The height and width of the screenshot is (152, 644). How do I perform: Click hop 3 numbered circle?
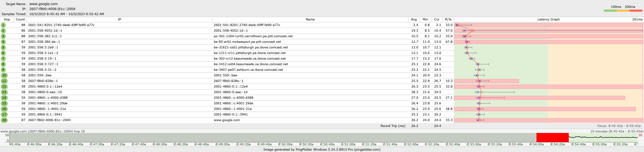coord(3,36)
